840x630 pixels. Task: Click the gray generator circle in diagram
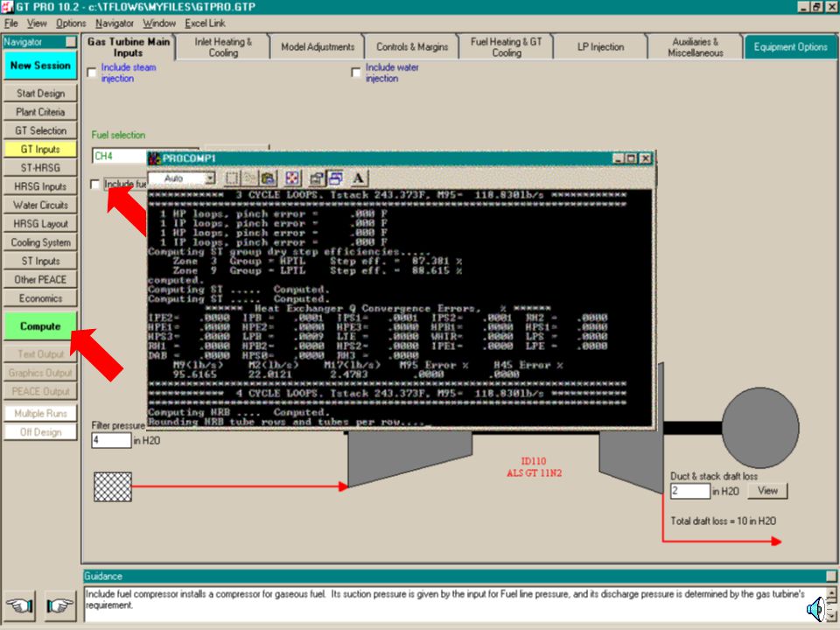[x=760, y=428]
